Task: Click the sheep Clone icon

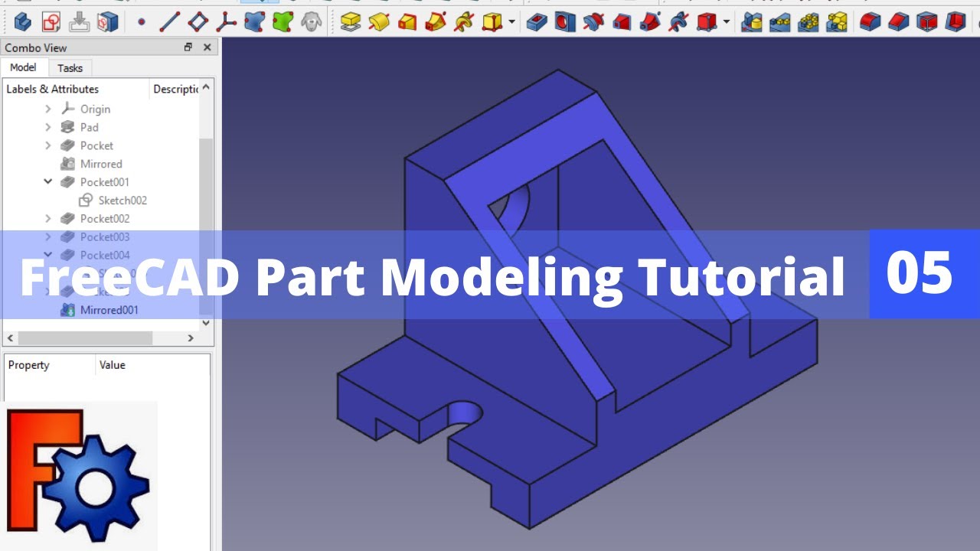Action: point(311,21)
